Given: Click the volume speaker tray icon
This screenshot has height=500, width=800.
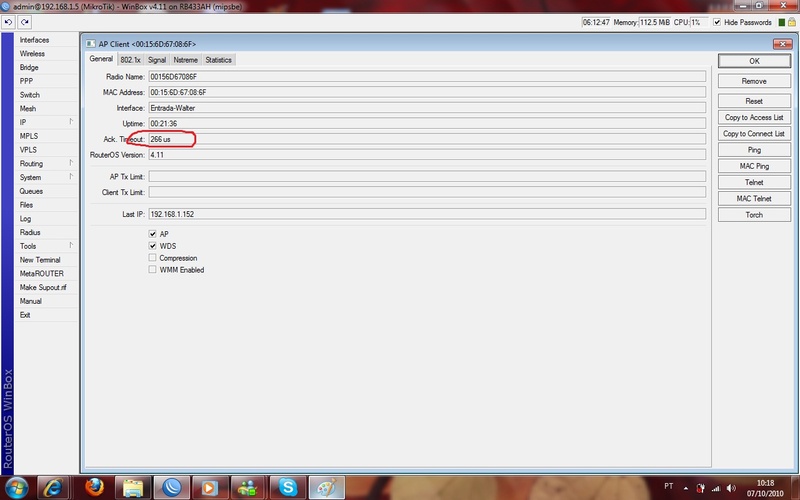Looking at the screenshot, I should (x=731, y=488).
